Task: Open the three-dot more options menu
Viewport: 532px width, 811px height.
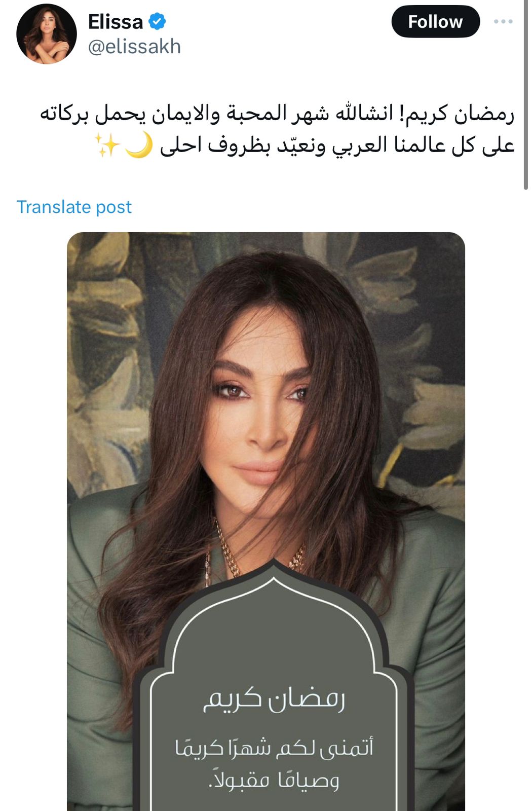Action: click(x=503, y=22)
